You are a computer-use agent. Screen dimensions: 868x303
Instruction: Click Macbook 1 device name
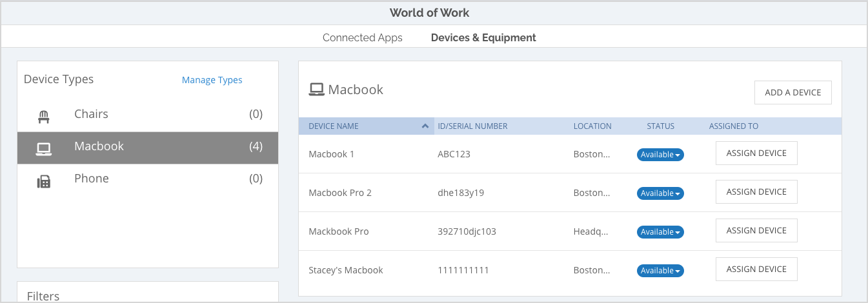point(331,155)
